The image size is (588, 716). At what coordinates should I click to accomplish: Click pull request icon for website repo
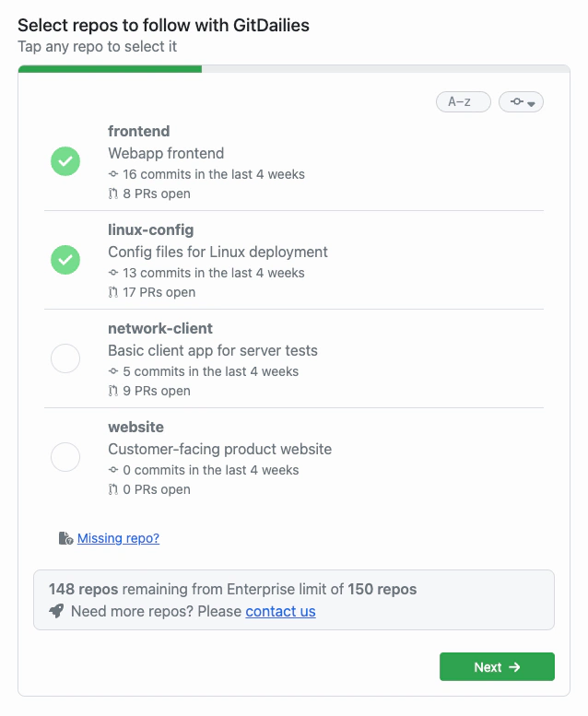(113, 489)
